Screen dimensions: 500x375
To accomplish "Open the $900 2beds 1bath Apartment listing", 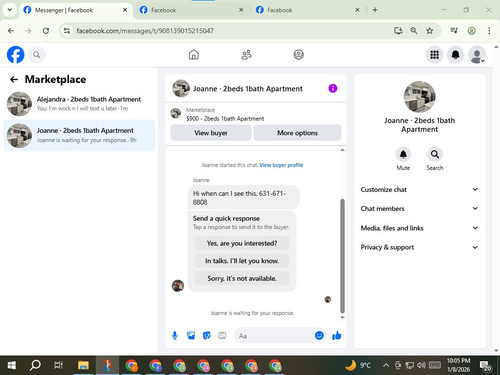I will (225, 118).
